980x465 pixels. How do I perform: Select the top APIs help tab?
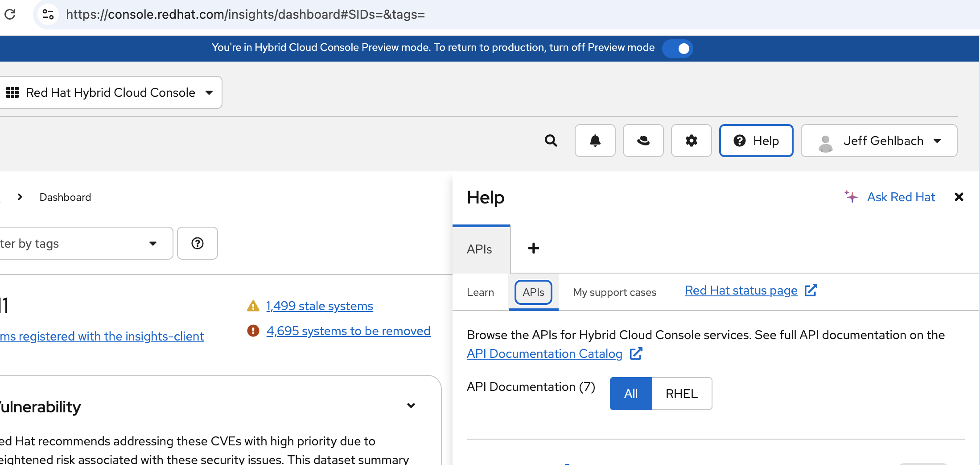click(x=481, y=249)
